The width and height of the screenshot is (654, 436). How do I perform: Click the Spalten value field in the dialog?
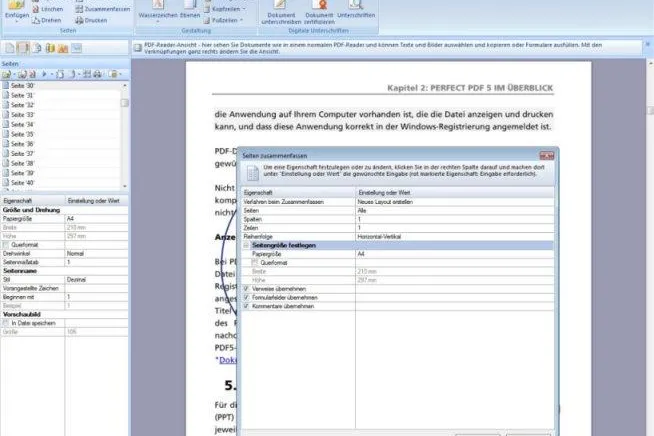click(455, 219)
